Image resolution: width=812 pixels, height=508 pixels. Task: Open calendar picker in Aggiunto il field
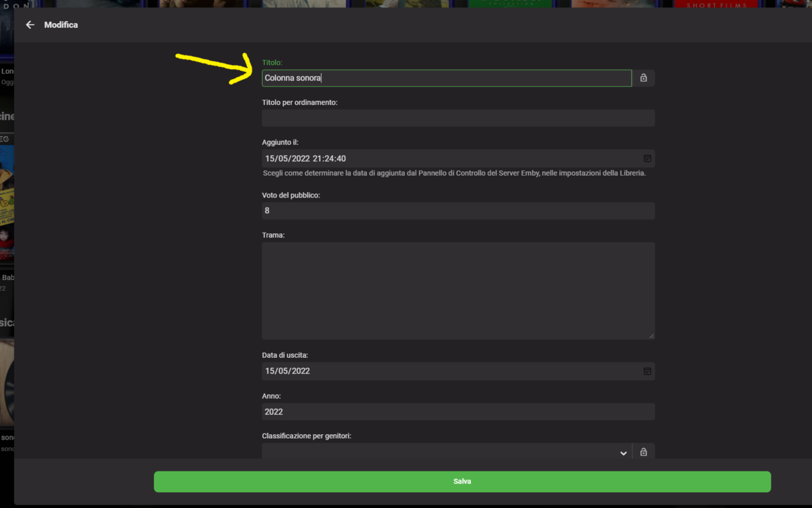click(x=647, y=158)
